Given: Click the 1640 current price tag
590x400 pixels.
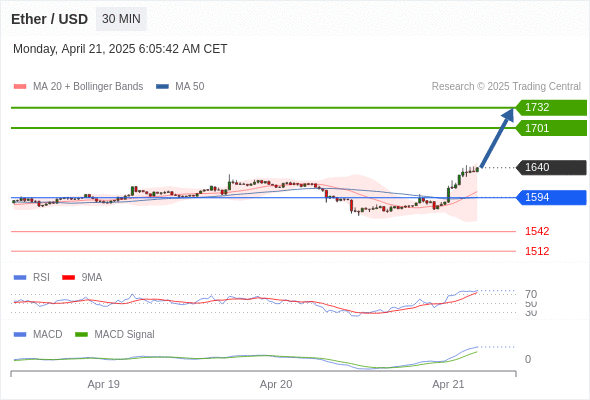Looking at the screenshot, I should (x=551, y=167).
